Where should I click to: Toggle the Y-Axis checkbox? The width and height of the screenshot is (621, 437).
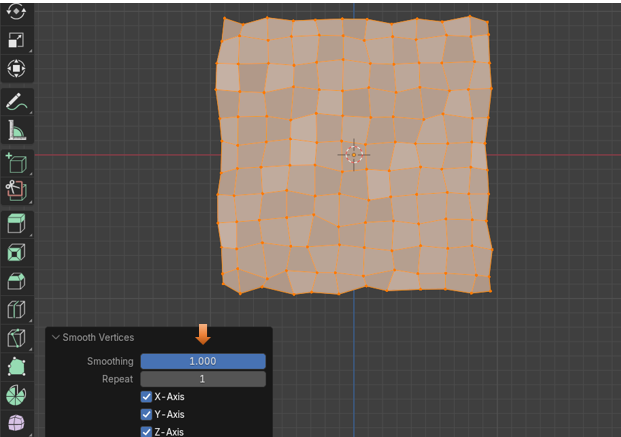(x=147, y=415)
